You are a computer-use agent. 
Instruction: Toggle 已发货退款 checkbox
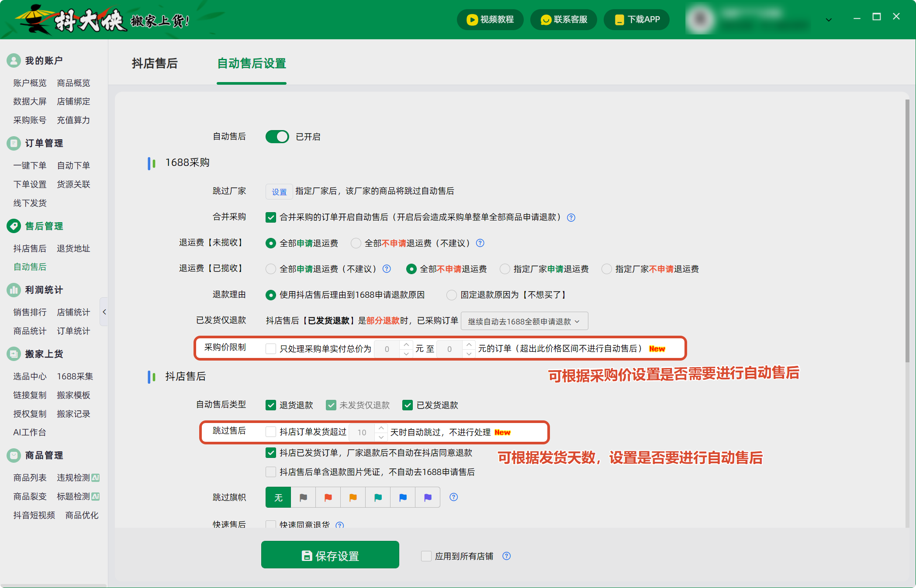point(408,405)
